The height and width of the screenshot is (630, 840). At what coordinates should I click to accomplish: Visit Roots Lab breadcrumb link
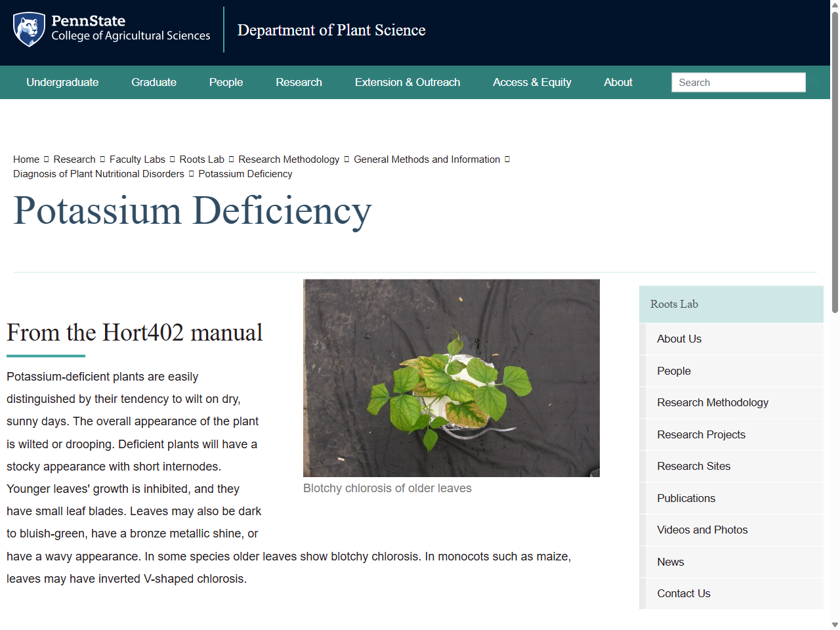(x=201, y=159)
